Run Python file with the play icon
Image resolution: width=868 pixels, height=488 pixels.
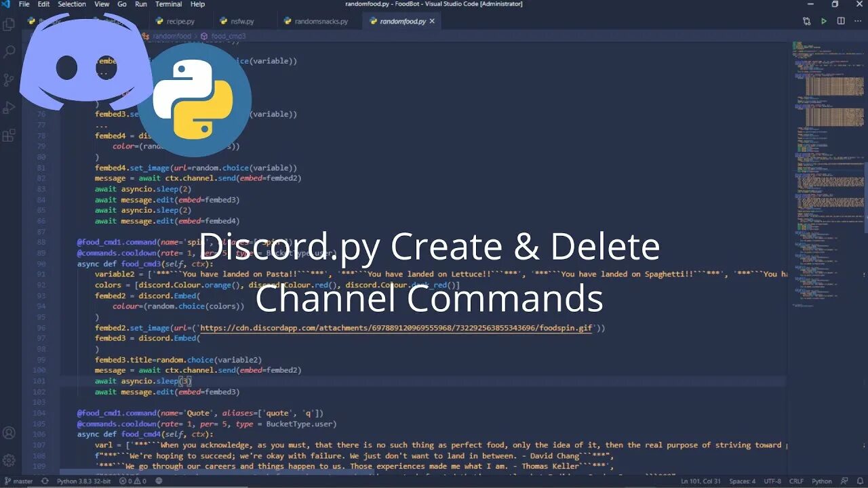click(x=824, y=21)
